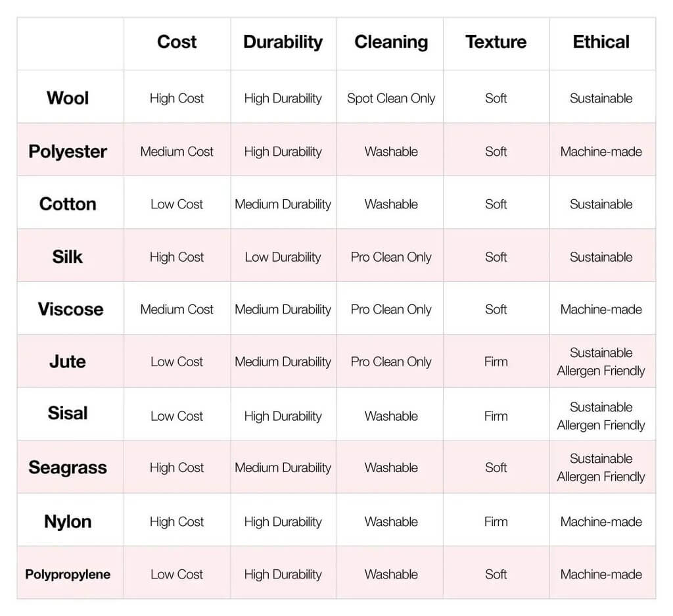Select the Polyester row label
The width and height of the screenshot is (673, 616).
click(68, 151)
